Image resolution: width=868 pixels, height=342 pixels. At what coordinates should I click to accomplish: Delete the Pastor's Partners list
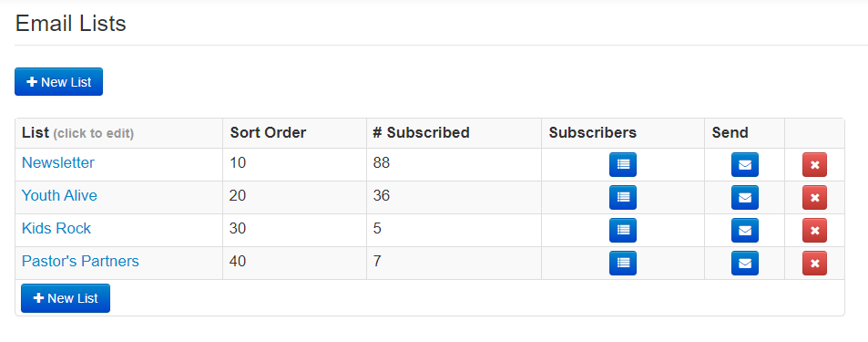point(814,263)
